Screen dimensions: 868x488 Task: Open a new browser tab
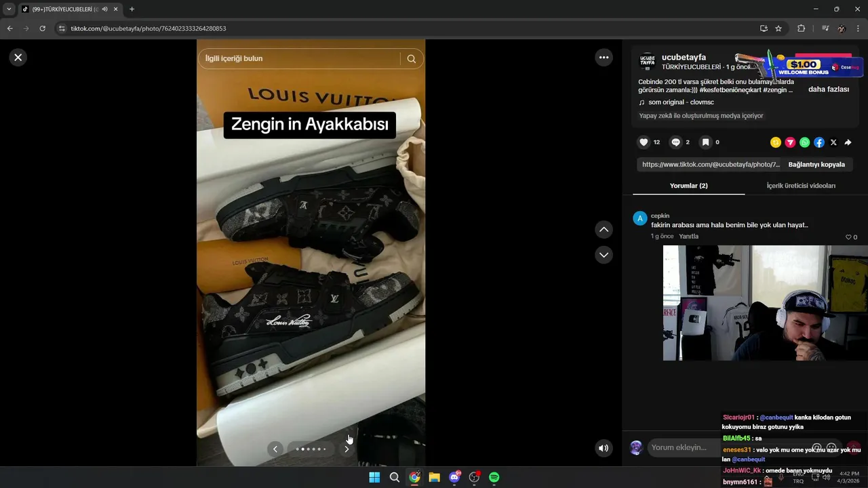(x=132, y=9)
